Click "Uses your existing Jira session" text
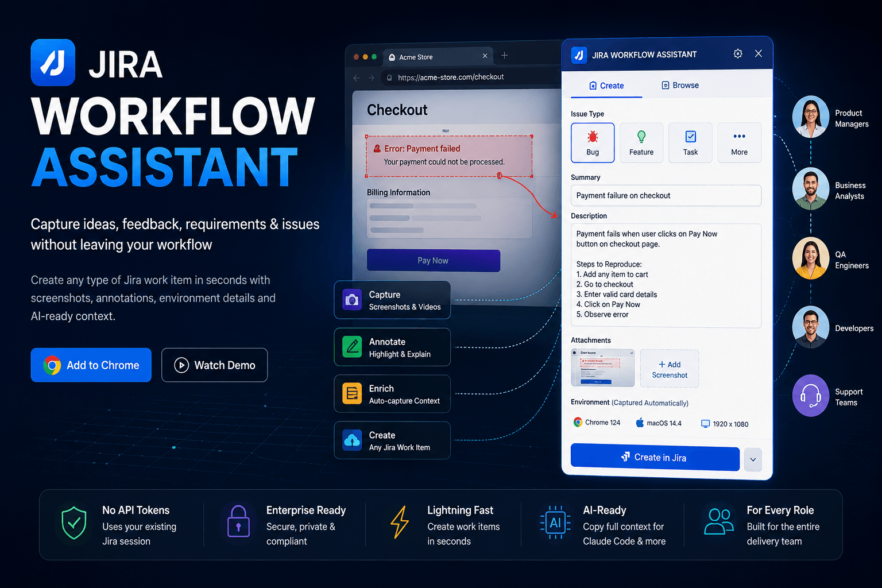Image resolution: width=882 pixels, height=588 pixels. tap(139, 534)
